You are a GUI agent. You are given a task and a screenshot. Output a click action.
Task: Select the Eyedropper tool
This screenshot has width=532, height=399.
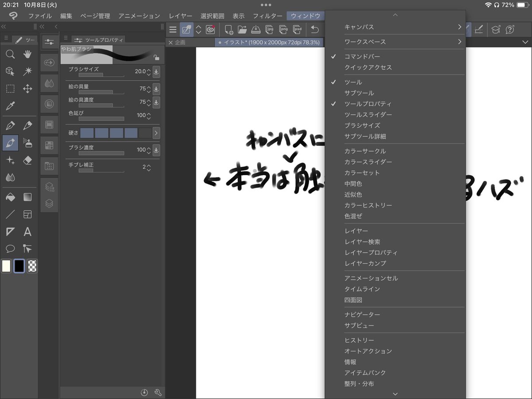tap(10, 106)
